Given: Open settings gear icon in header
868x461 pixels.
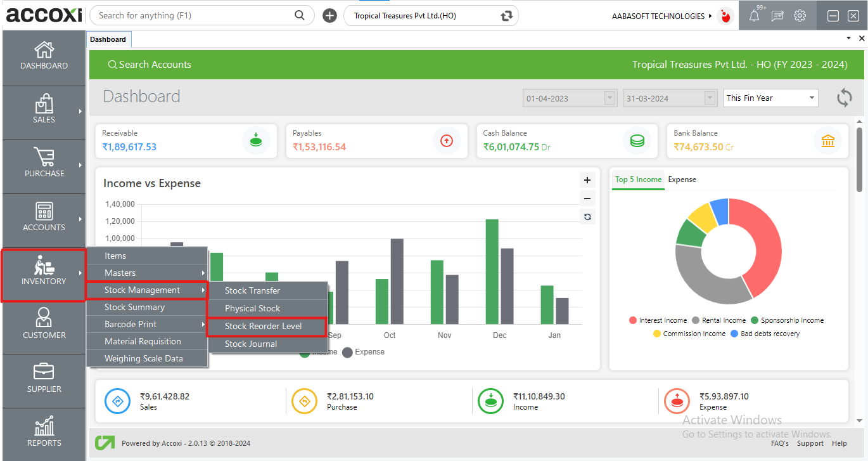Looking at the screenshot, I should (800, 16).
